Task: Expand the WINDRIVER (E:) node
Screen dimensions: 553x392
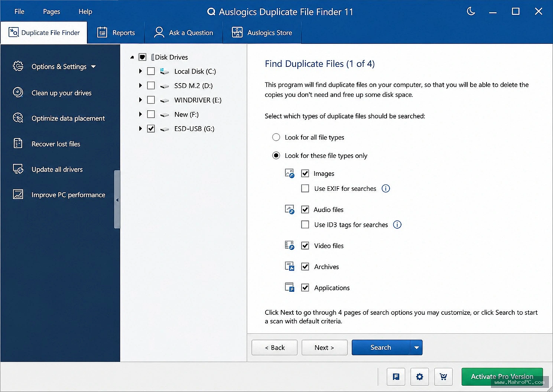Action: (x=140, y=100)
